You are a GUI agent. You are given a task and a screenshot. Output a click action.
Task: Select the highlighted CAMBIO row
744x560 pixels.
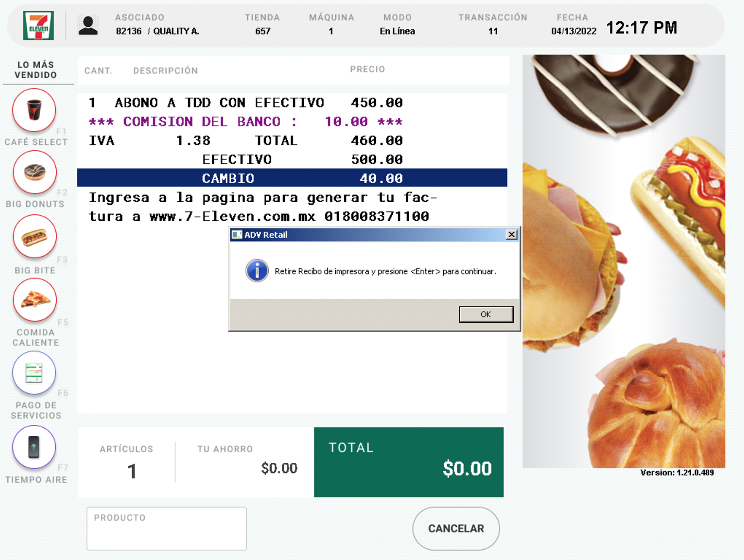point(292,178)
